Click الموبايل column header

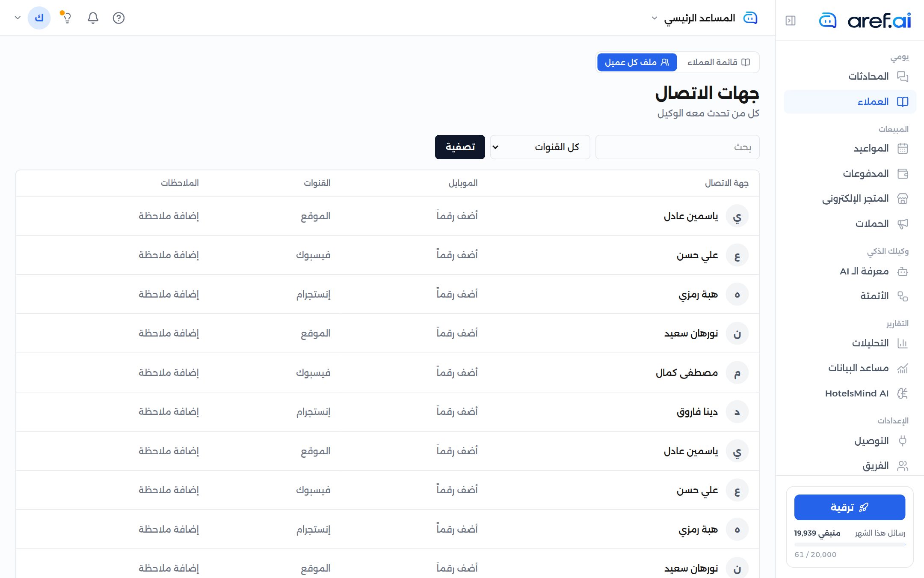click(463, 183)
